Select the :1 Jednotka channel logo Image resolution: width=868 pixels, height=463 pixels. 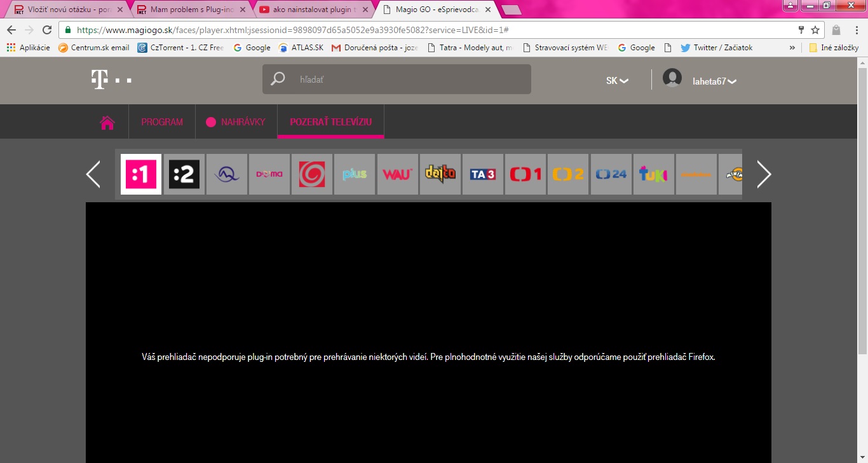[x=140, y=174]
